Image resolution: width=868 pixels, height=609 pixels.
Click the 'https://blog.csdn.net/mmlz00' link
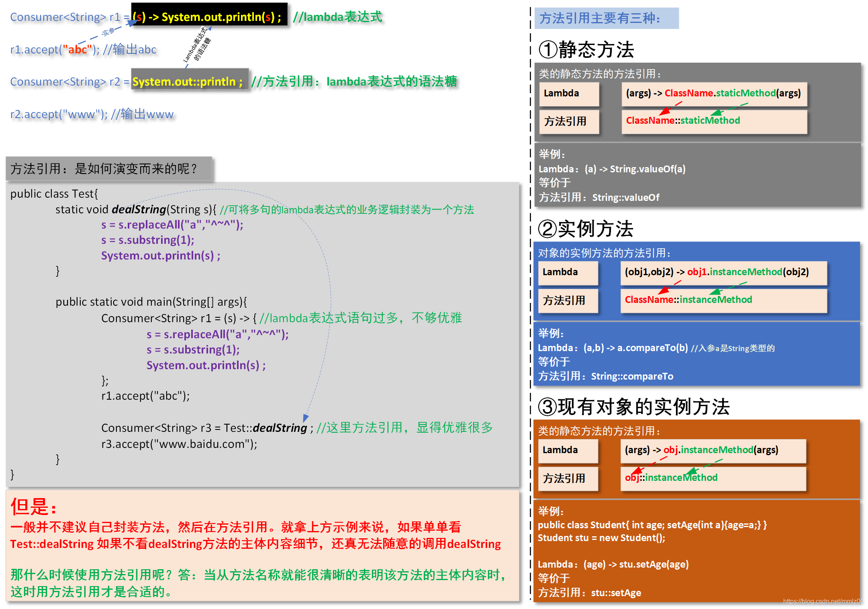click(x=823, y=601)
